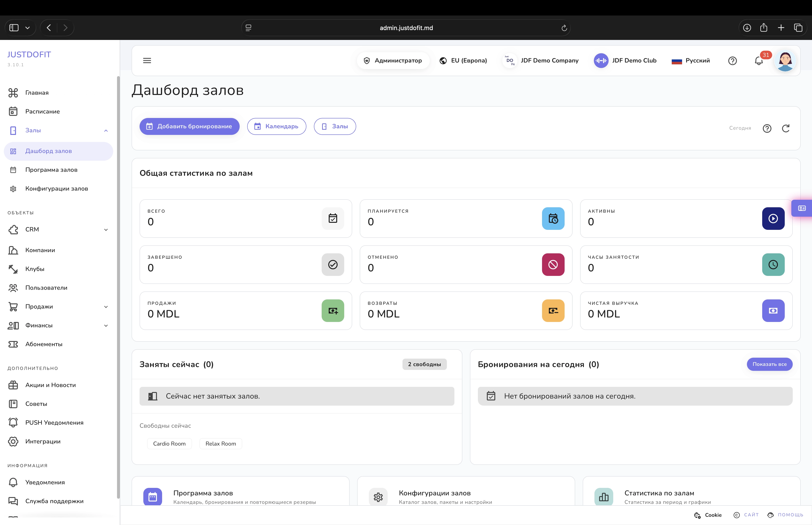Screen dimensions: 812x525
Task: Open Safari downloads icon
Action: (747, 28)
